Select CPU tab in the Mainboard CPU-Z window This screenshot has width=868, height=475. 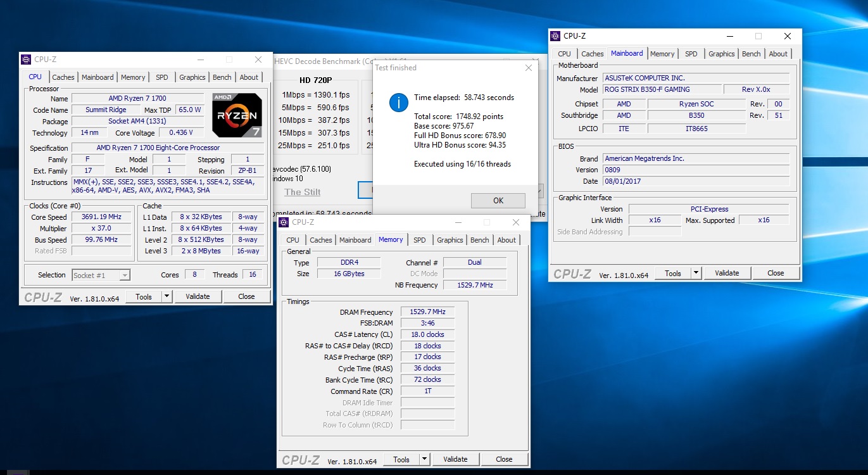click(564, 54)
